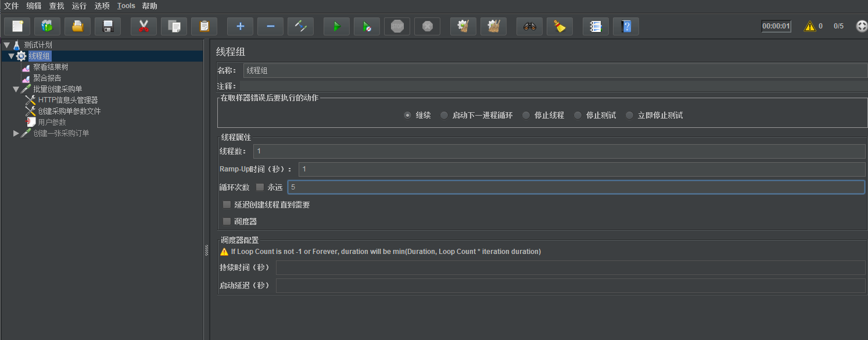
Task: Open the 查找 menu
Action: tap(56, 6)
